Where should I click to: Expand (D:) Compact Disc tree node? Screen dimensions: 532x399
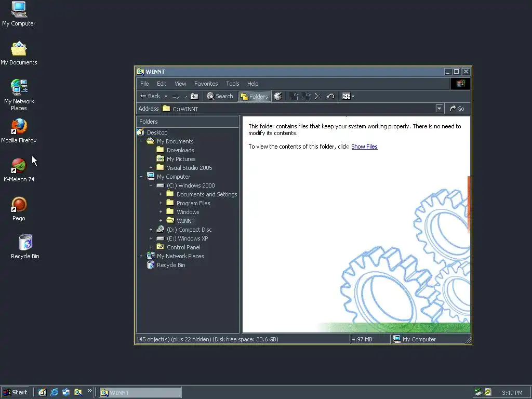click(151, 229)
